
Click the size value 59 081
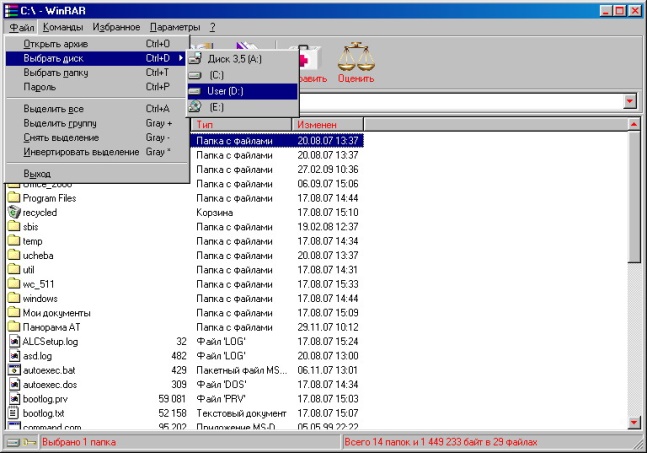[172, 399]
